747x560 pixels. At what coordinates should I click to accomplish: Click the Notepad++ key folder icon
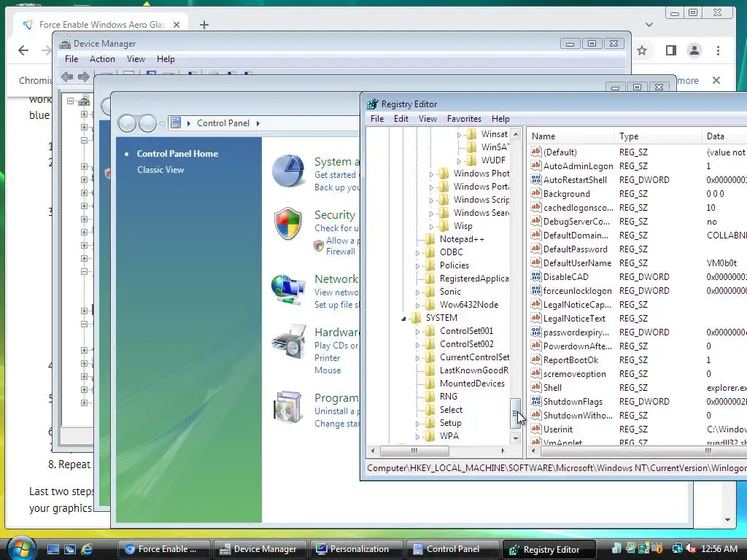pyautogui.click(x=430, y=239)
